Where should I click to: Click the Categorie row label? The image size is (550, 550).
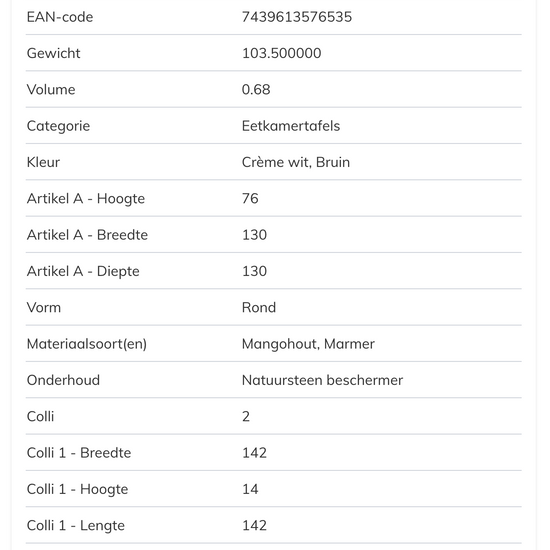[58, 126]
